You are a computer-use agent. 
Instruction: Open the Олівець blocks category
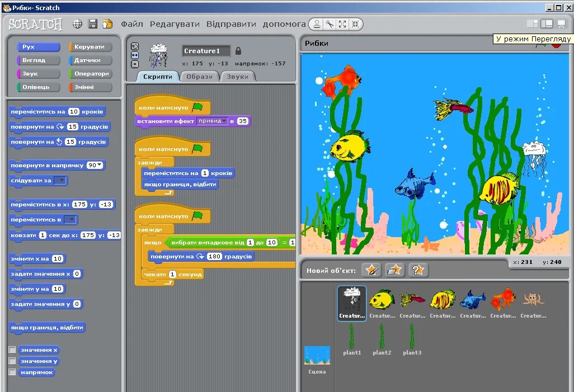38,87
